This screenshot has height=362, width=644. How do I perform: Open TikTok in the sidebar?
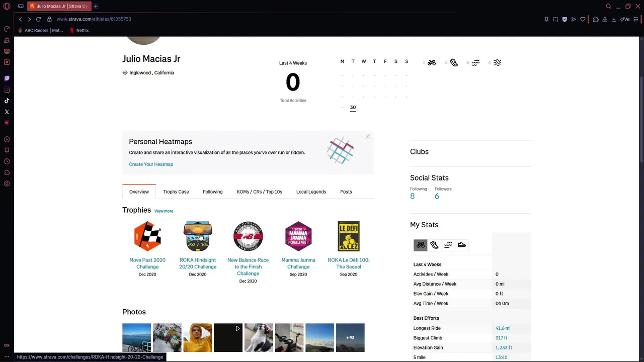7,101
